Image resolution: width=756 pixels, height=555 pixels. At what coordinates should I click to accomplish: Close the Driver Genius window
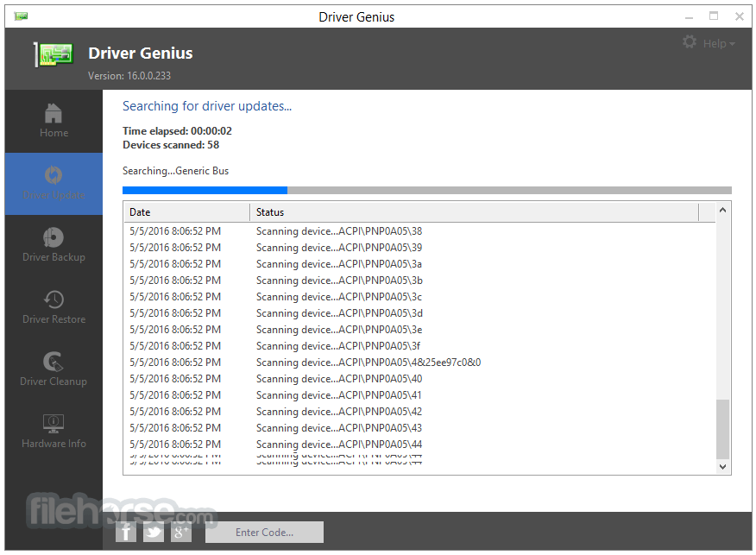tap(739, 16)
